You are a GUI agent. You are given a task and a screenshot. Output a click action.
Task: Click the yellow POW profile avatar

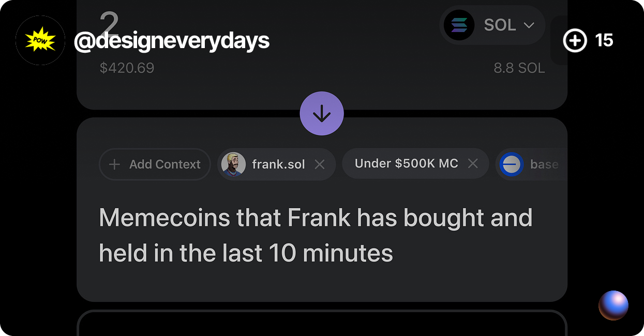40,40
